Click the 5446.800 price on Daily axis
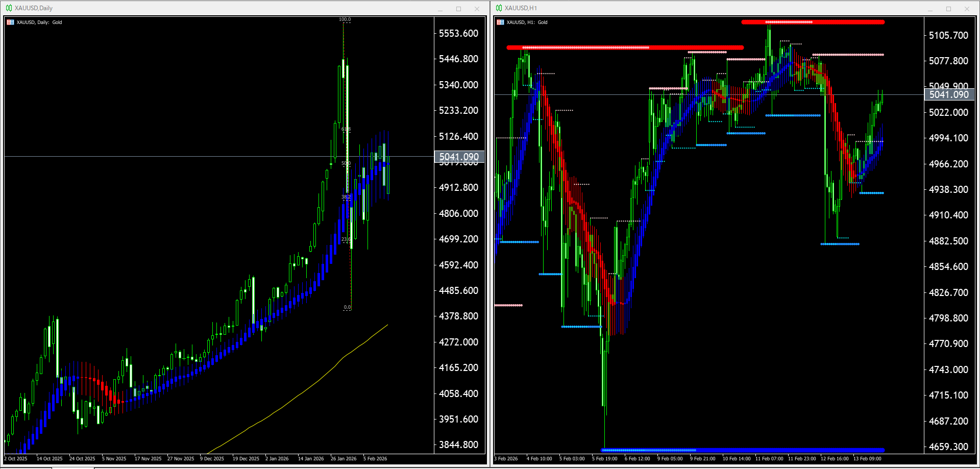This screenshot has width=980, height=469. coord(458,59)
